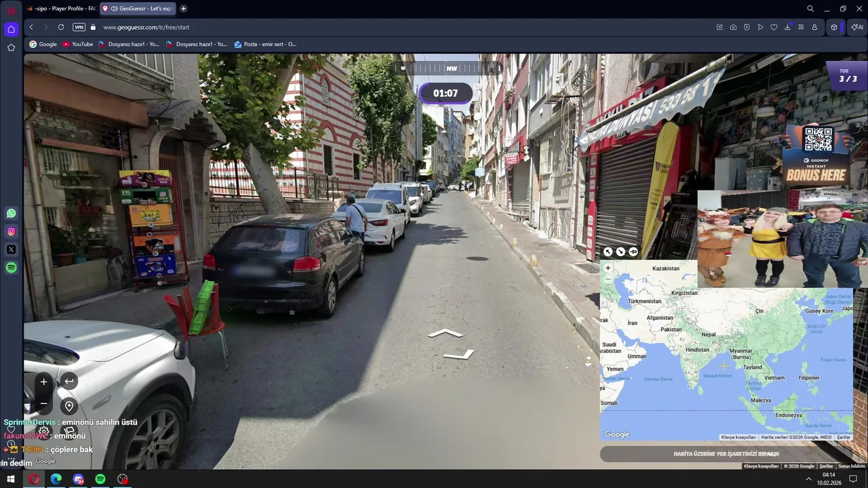Open Spotify from taskbar
Screen dimensions: 868x488
coord(100,479)
